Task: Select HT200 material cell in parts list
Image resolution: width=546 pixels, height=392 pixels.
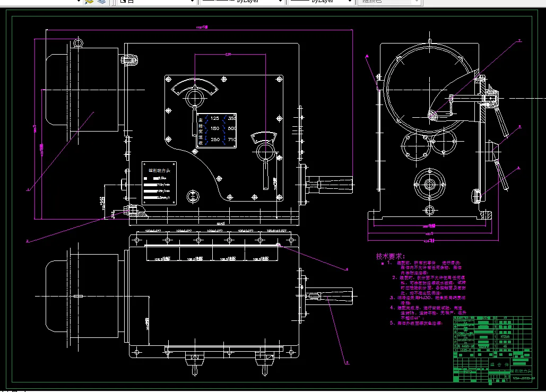Action: (x=505, y=337)
